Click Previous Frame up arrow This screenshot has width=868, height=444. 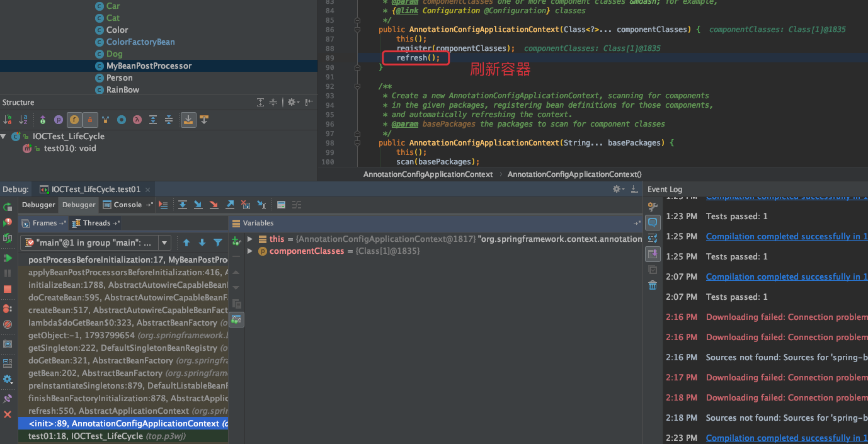click(x=186, y=242)
